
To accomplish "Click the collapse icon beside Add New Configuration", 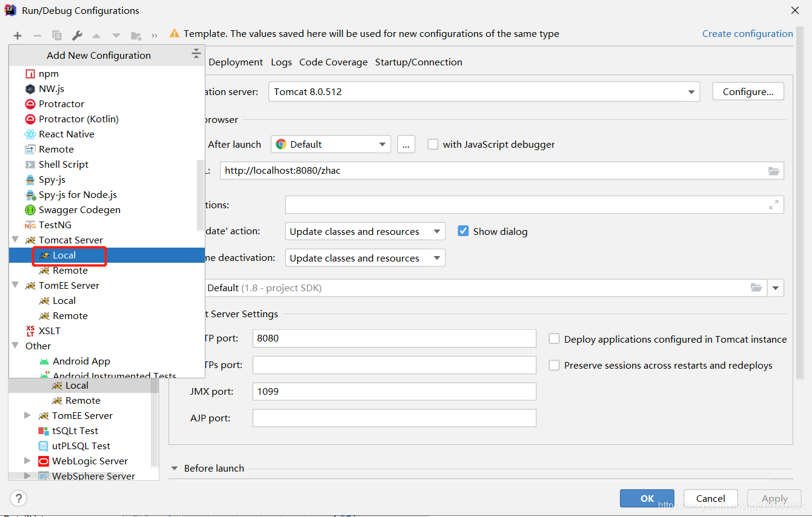I will click(x=196, y=54).
